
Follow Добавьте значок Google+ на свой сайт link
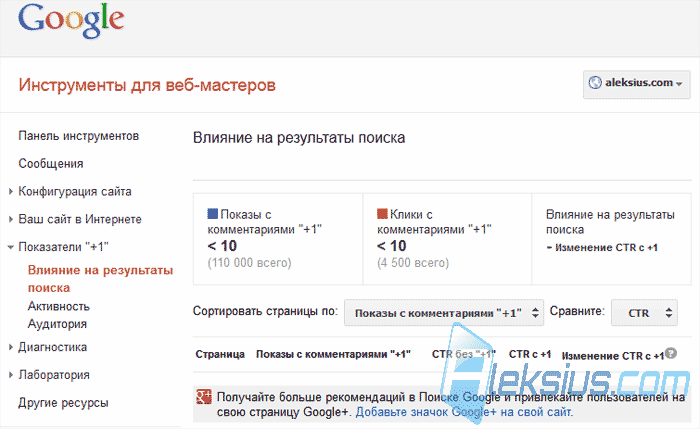point(464,412)
